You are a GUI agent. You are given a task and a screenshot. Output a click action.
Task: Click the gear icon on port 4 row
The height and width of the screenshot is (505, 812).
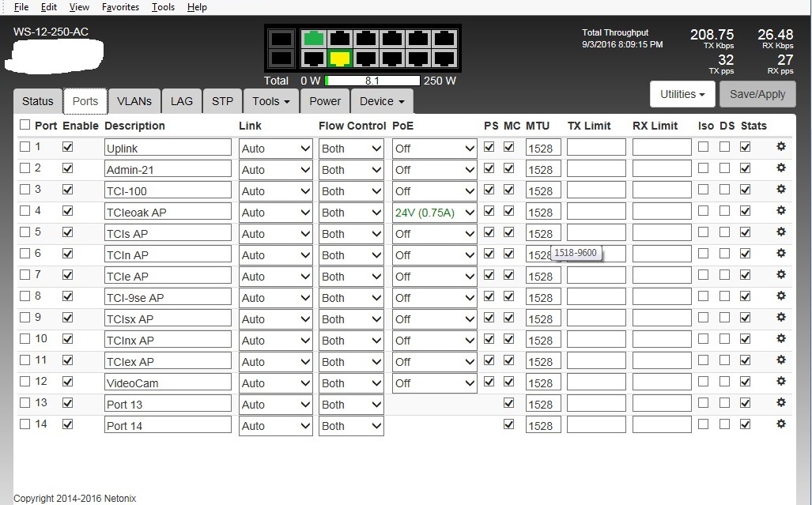[781, 210]
